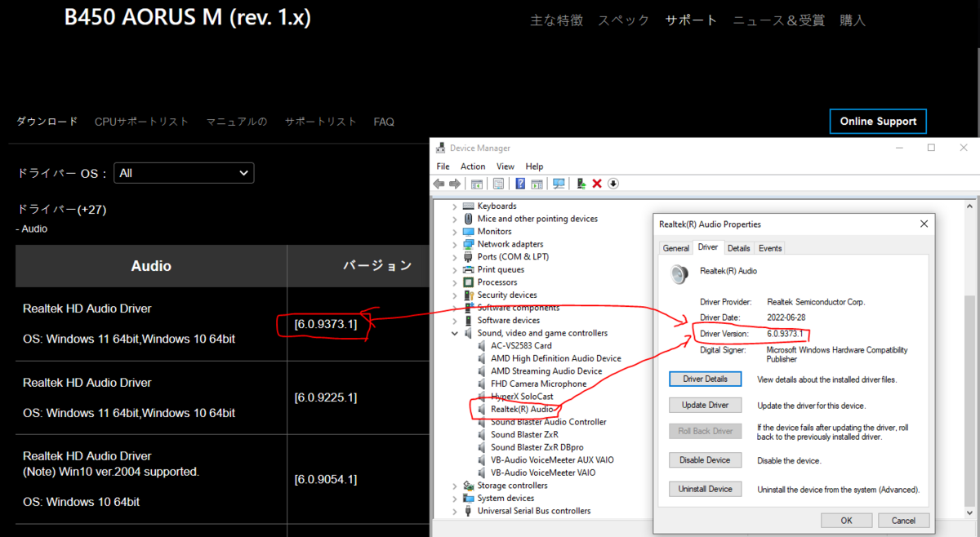The image size is (980, 537).
Task: Switch to the General tab
Action: [676, 248]
